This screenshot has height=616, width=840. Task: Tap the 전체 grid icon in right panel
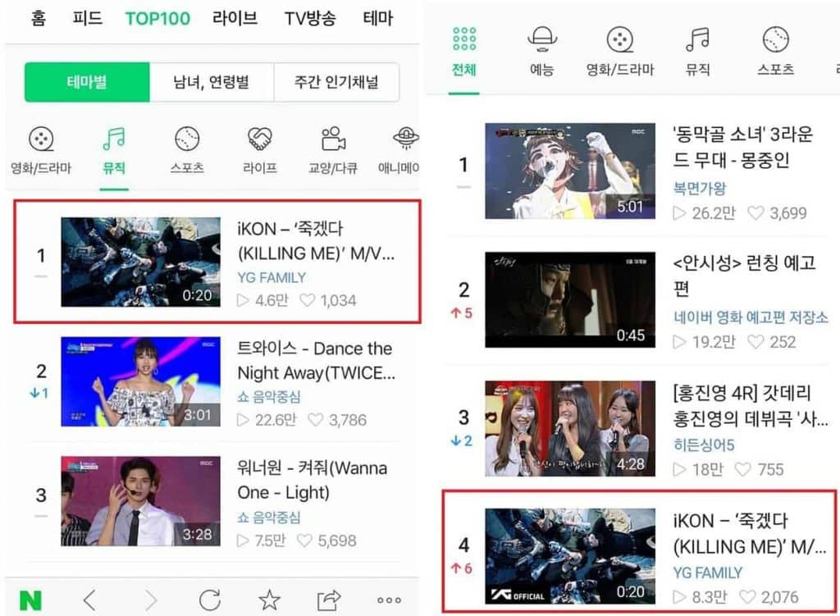pyautogui.click(x=463, y=40)
